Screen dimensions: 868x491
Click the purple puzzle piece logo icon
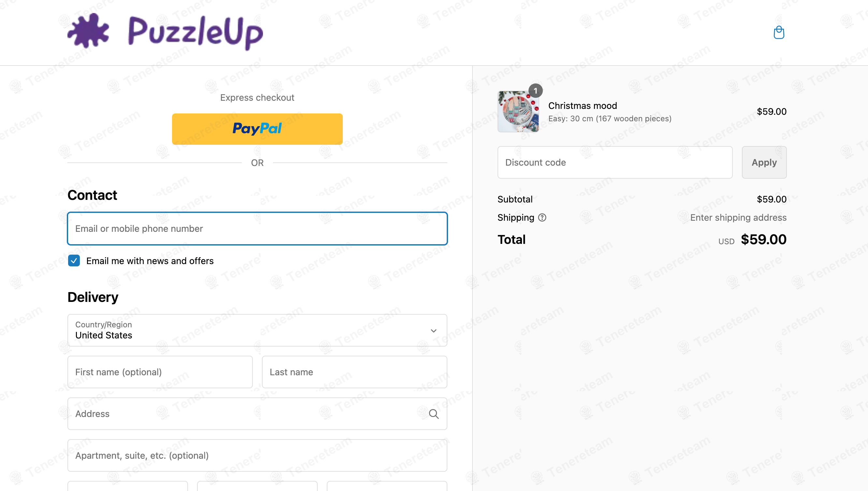[x=88, y=31]
